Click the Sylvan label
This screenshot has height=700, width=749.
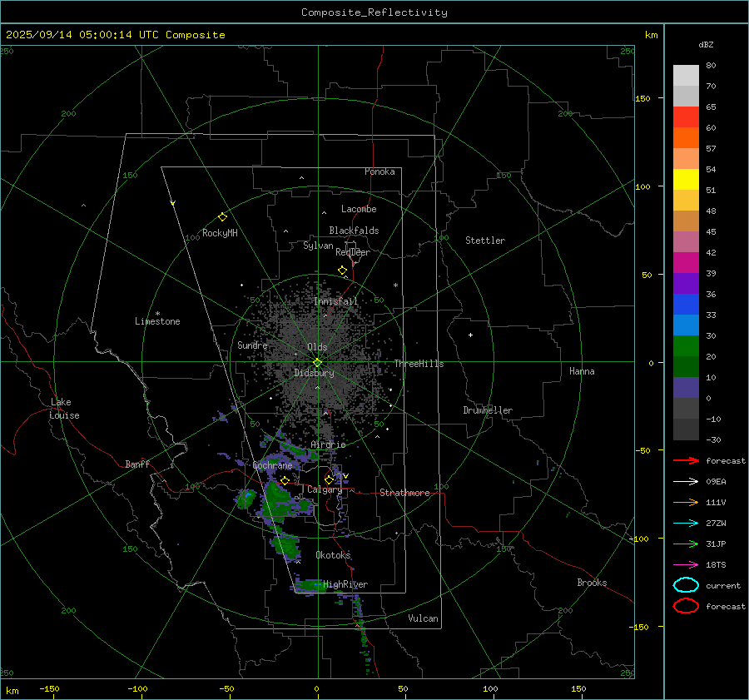pyautogui.click(x=318, y=246)
